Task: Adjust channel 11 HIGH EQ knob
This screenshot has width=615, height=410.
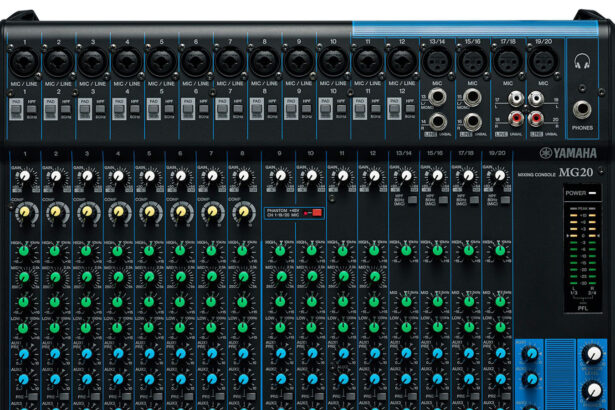Action: pyautogui.click(x=342, y=251)
